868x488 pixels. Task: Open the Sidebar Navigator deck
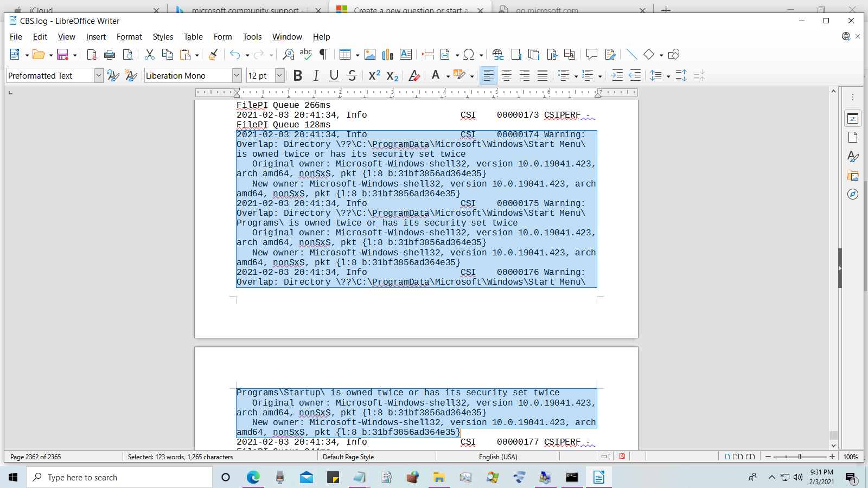[x=853, y=194]
